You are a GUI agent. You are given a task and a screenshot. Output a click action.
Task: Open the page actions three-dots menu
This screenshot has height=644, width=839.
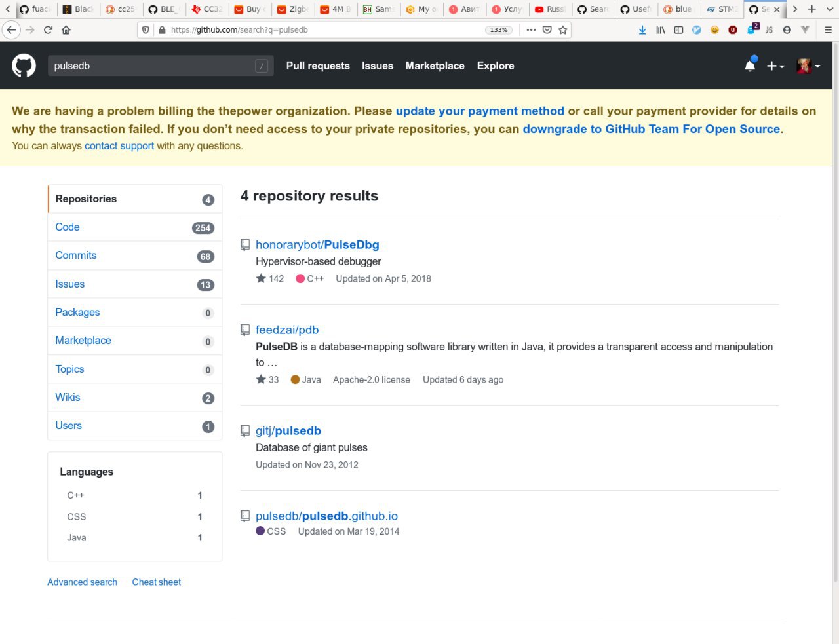click(531, 29)
